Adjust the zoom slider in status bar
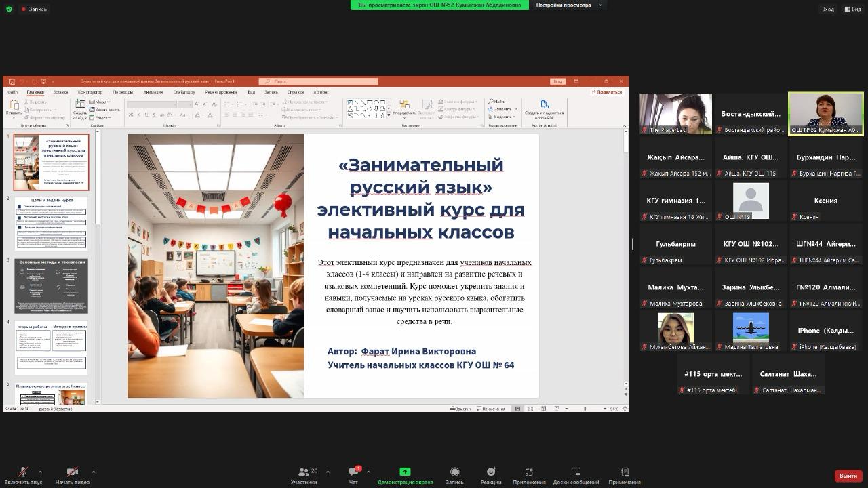 coord(585,409)
